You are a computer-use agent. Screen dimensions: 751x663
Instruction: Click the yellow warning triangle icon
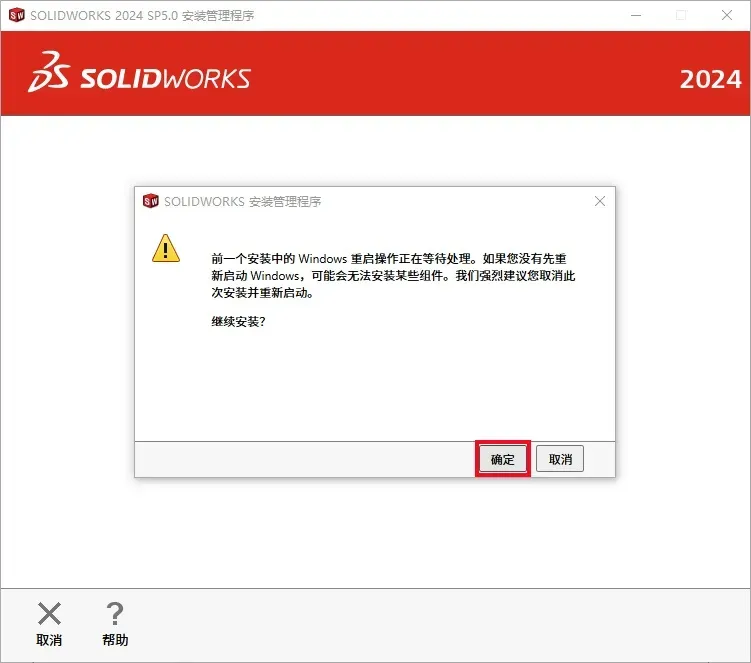(x=166, y=248)
